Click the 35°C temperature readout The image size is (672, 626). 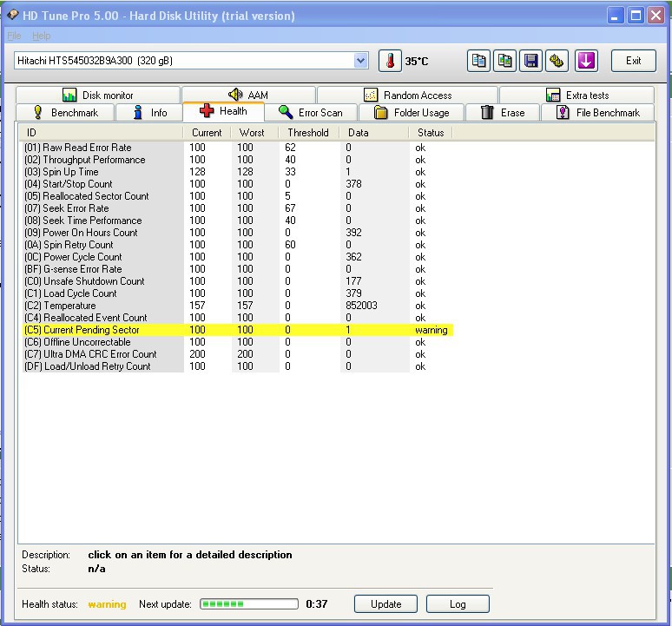(417, 62)
